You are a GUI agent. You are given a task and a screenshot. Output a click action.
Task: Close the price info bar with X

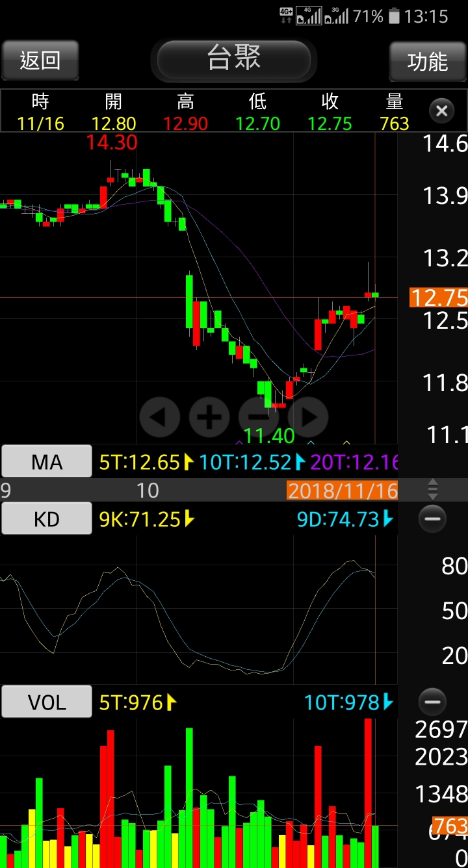click(x=441, y=111)
